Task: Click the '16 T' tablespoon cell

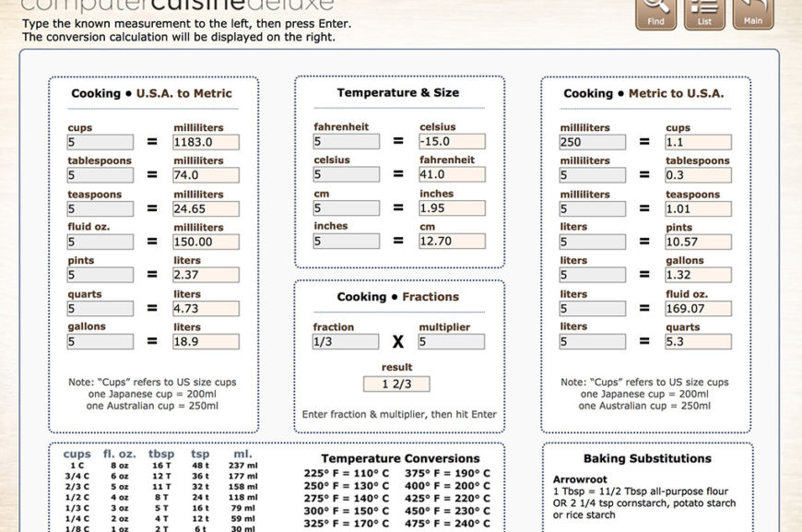Action: [x=161, y=466]
